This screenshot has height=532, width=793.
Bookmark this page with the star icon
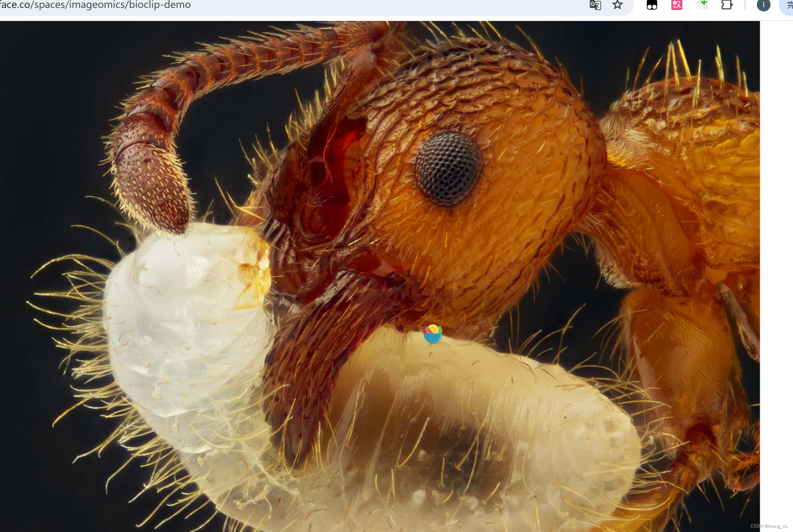pos(617,5)
